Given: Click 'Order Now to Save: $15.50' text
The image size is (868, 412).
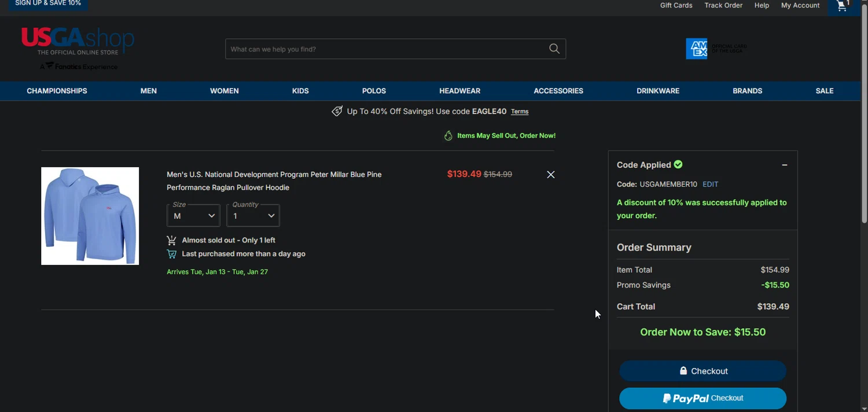Looking at the screenshot, I should click(703, 332).
